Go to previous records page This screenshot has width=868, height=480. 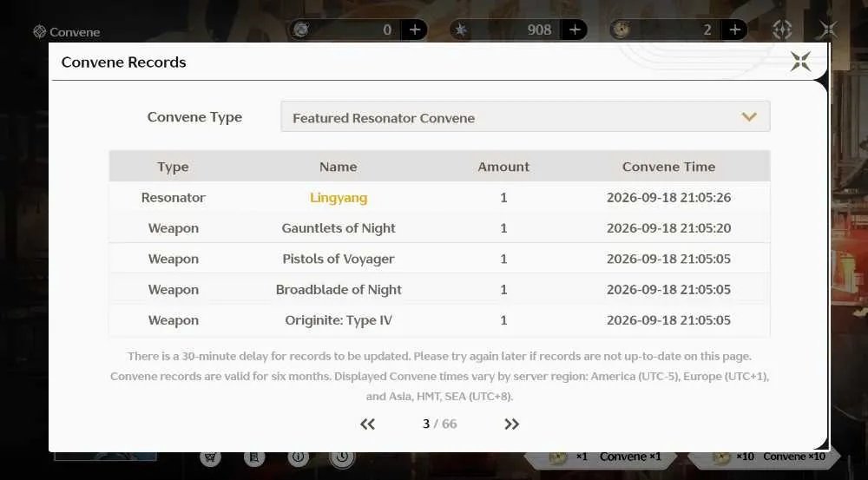click(x=367, y=424)
